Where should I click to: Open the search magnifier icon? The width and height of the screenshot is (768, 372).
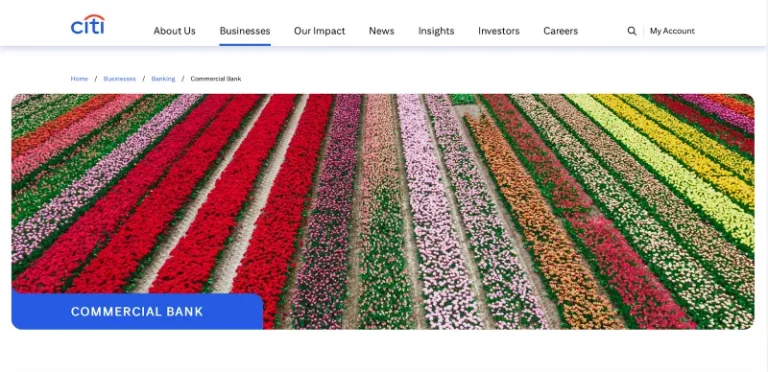(632, 31)
